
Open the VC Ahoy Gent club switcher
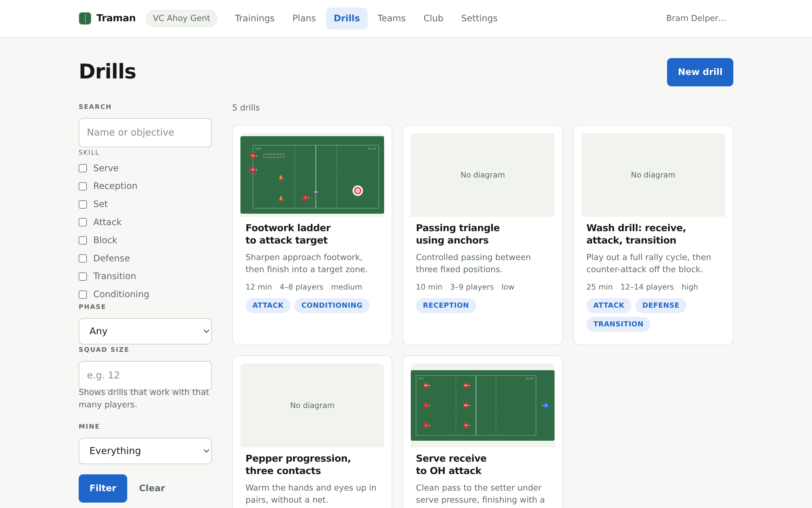click(181, 18)
